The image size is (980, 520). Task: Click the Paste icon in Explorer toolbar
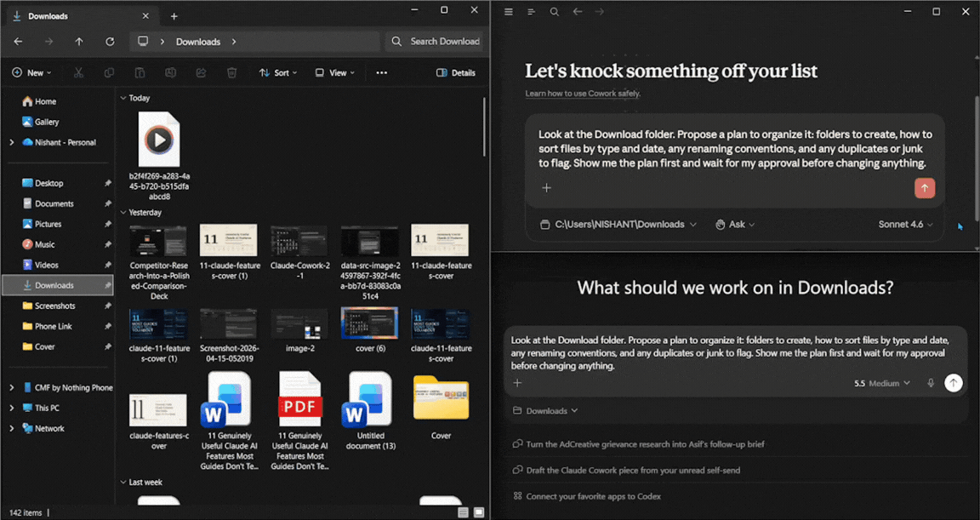(x=140, y=72)
